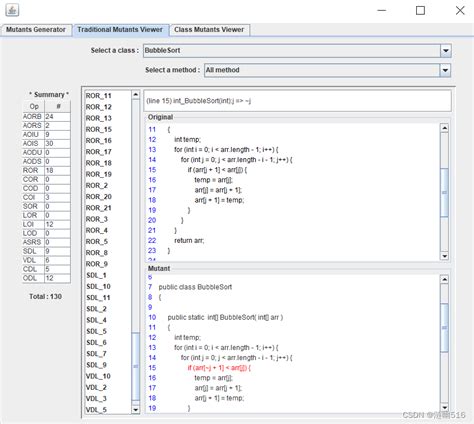Switch to the Class Mutants Viewer tab
The image size is (474, 424).
click(209, 30)
